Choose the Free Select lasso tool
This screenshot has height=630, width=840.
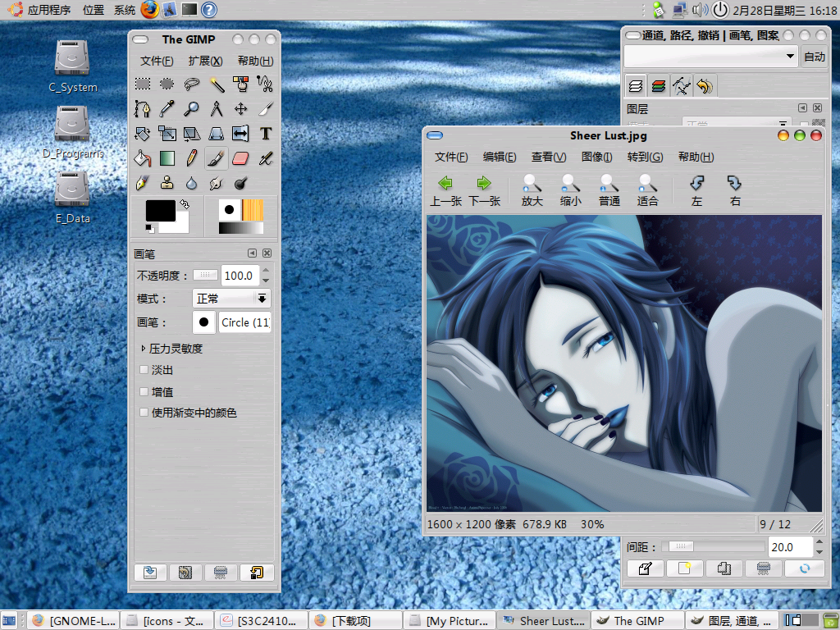point(192,84)
